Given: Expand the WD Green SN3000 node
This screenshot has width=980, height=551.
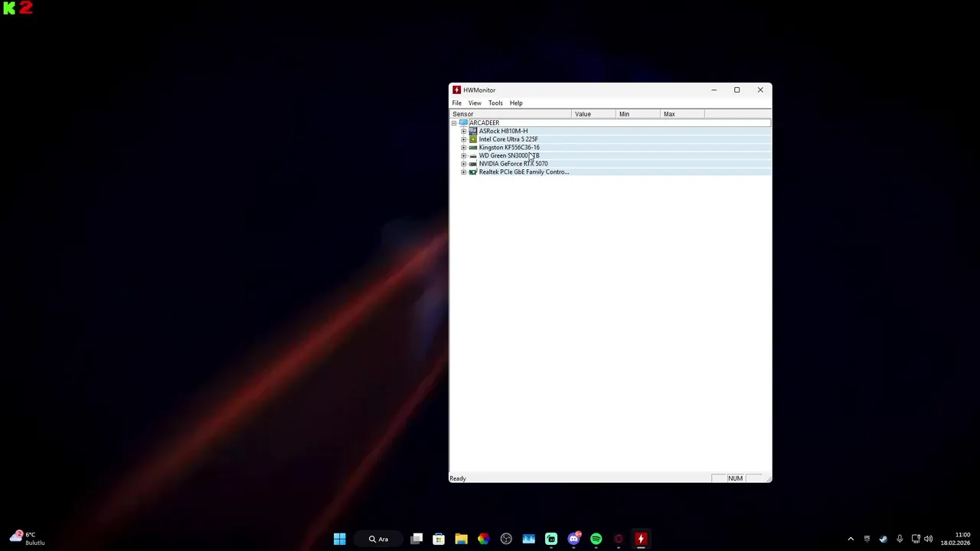Looking at the screenshot, I should pos(463,155).
